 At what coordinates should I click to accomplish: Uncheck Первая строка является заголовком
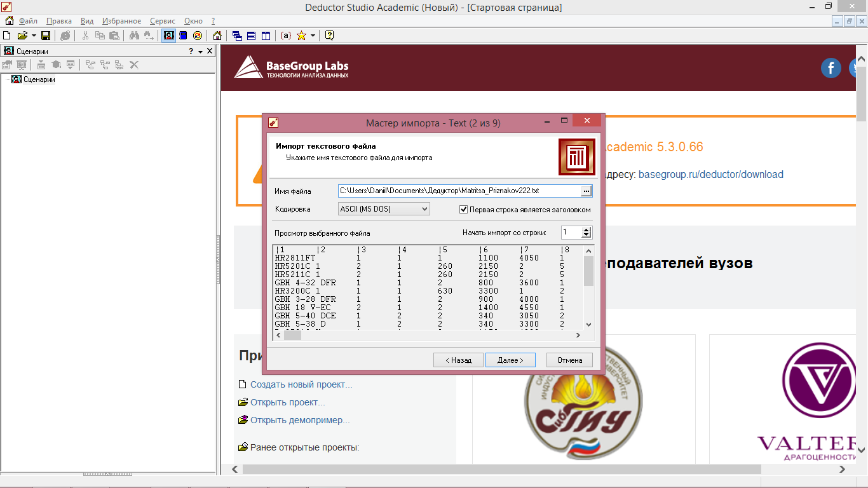pyautogui.click(x=464, y=210)
